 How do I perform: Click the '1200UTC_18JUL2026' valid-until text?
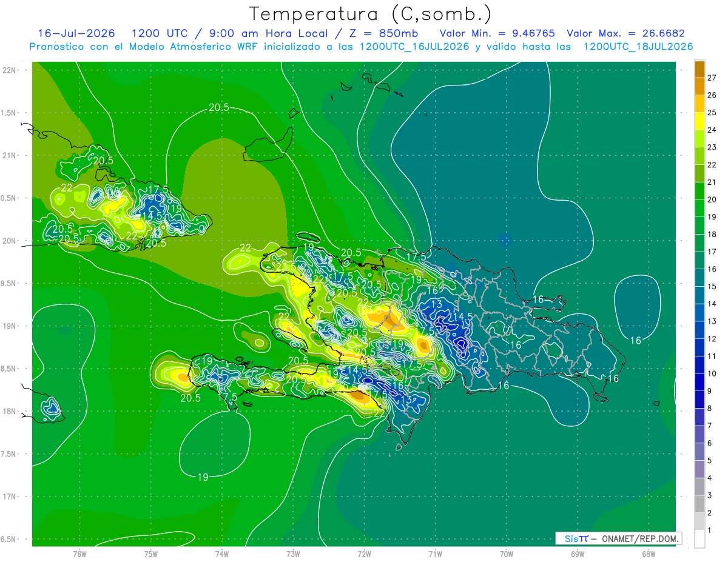click(x=638, y=47)
